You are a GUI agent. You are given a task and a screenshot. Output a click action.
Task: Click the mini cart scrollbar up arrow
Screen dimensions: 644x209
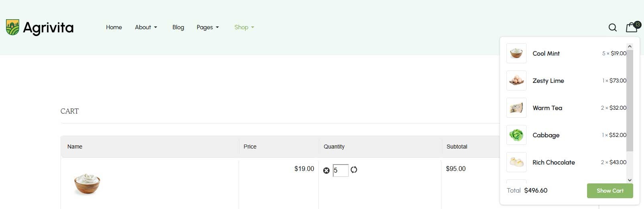[x=630, y=46]
